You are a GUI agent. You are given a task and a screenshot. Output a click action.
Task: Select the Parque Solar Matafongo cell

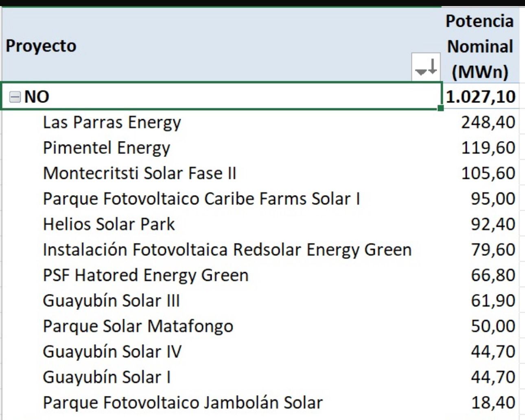pyautogui.click(x=138, y=326)
